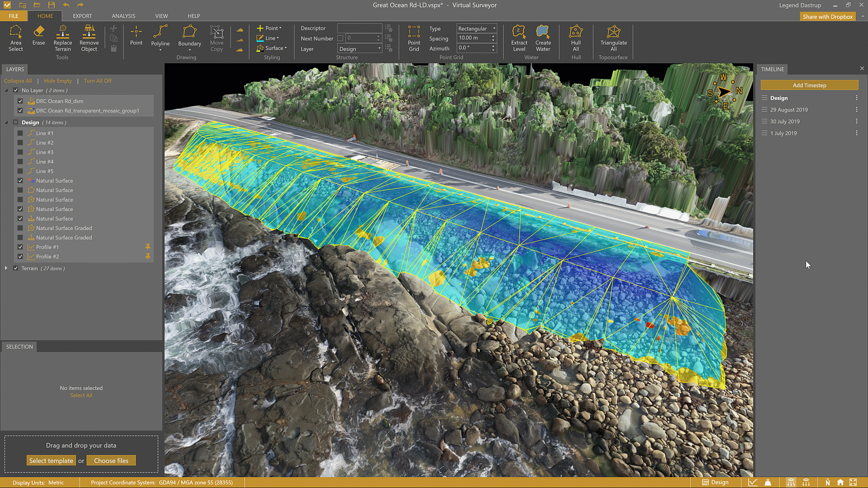
Task: Click the Turn All Off link
Action: (x=98, y=81)
